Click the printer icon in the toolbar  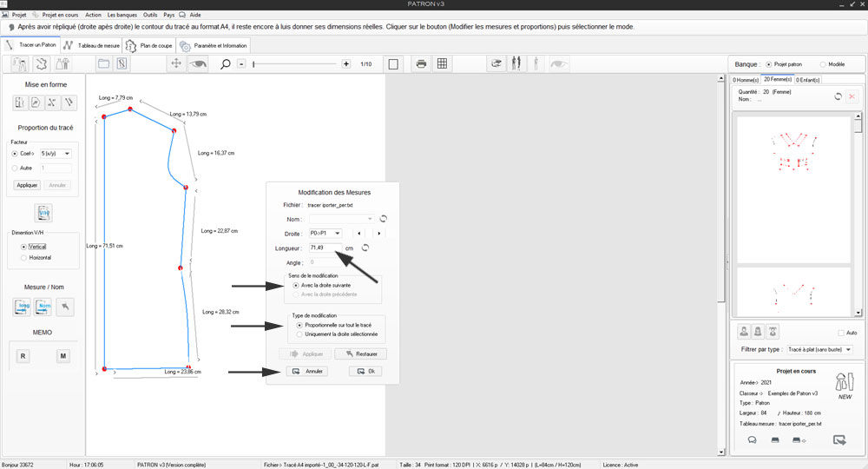click(421, 63)
